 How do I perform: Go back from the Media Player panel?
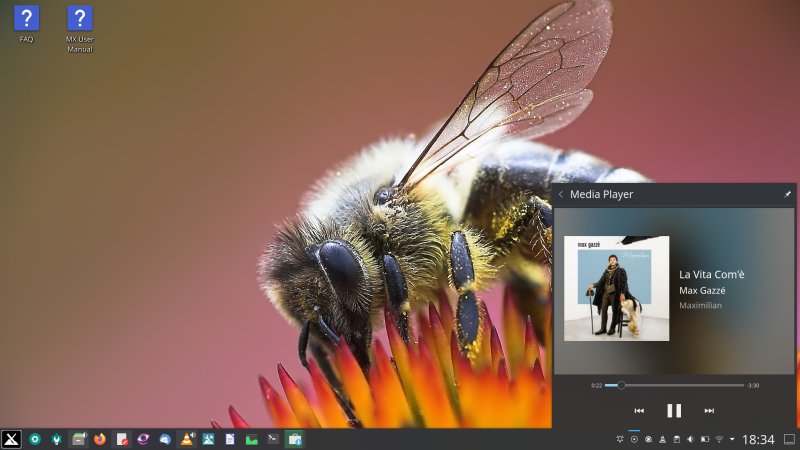(x=561, y=194)
